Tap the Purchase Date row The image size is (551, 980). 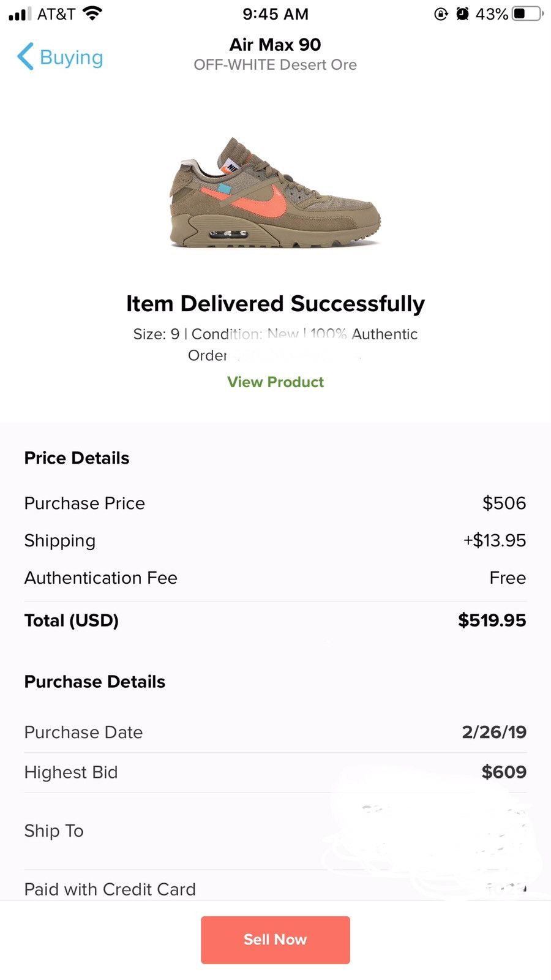(275, 733)
